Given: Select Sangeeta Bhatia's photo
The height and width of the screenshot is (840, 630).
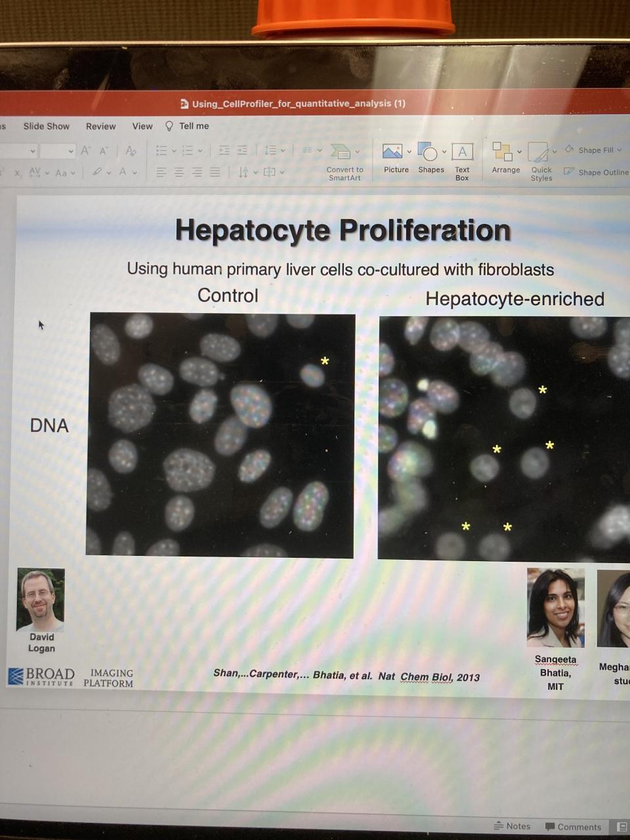Looking at the screenshot, I should 555,607.
